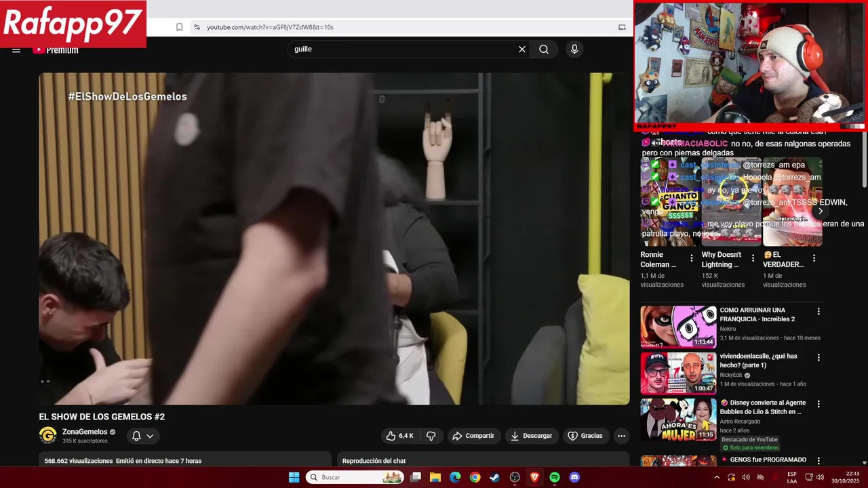Image resolution: width=868 pixels, height=488 pixels.
Task: Open options for COMO ARRUINAR UNA FRANQUICIA video
Action: tap(818, 311)
